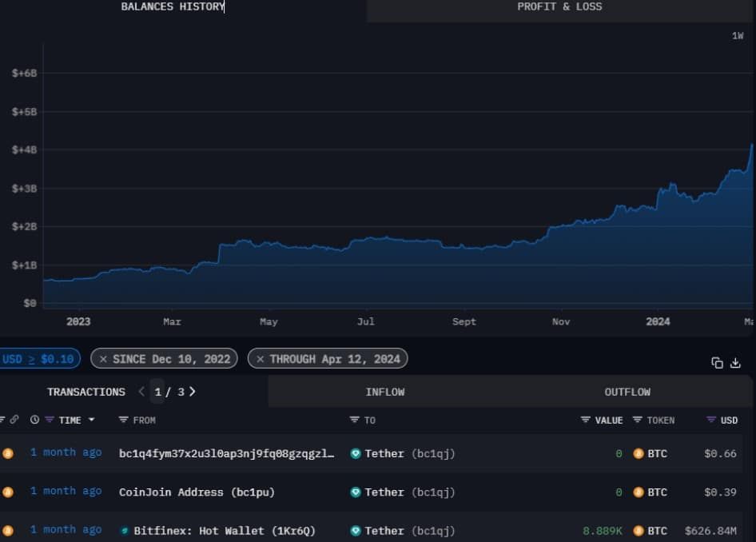Open the Profit & Loss tab
The height and width of the screenshot is (542, 756).
point(559,6)
